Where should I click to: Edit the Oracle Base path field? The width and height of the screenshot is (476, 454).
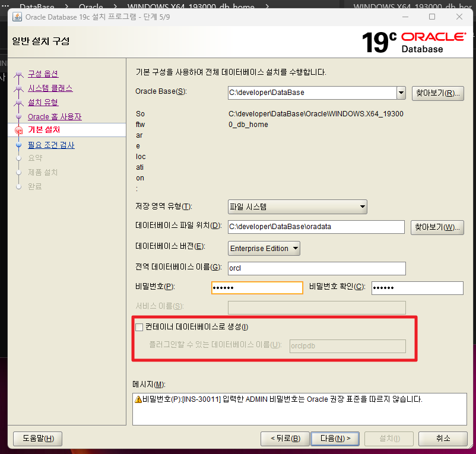click(x=312, y=93)
